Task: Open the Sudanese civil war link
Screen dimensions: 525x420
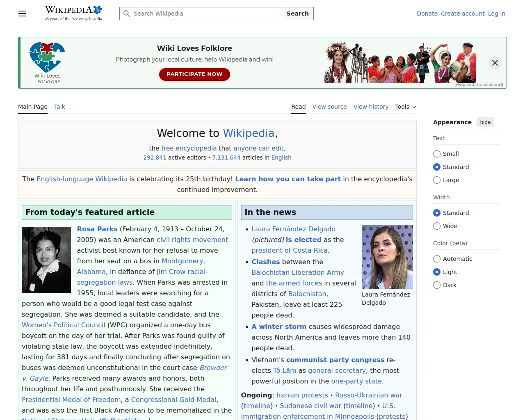Action: click(x=310, y=406)
